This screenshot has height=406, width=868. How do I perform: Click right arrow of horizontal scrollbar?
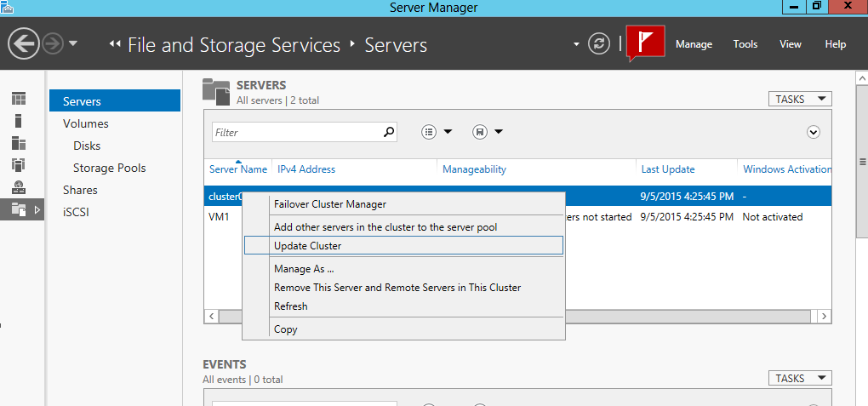coord(825,317)
